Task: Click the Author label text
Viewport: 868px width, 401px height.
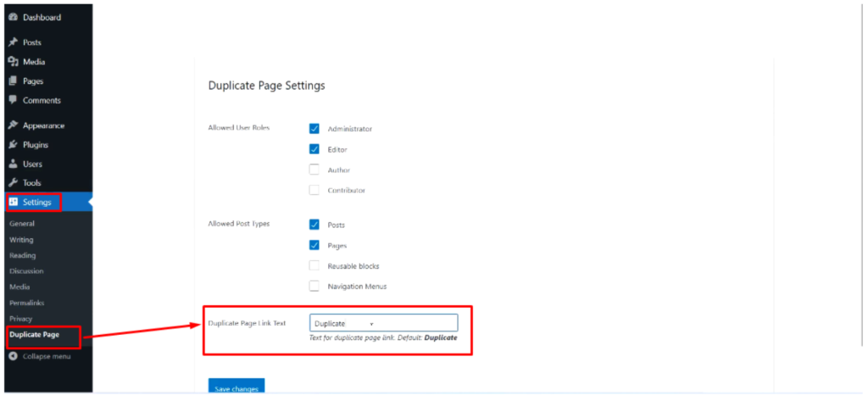Action: (x=339, y=170)
